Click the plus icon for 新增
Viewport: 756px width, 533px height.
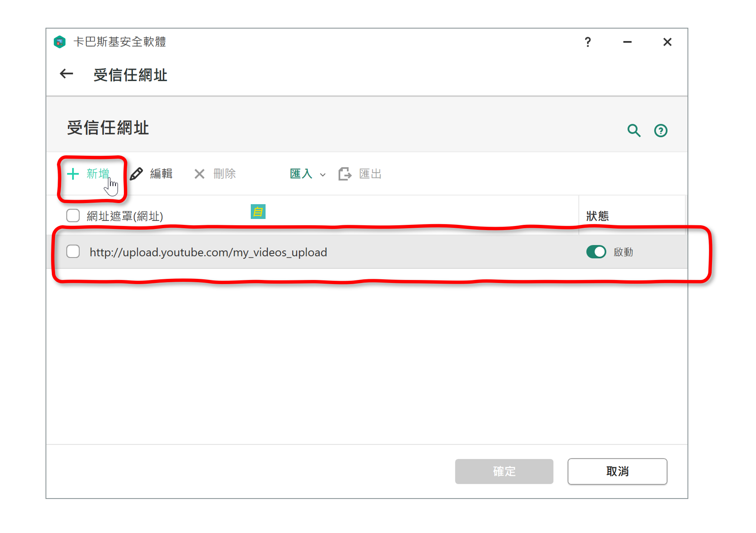[x=73, y=174]
